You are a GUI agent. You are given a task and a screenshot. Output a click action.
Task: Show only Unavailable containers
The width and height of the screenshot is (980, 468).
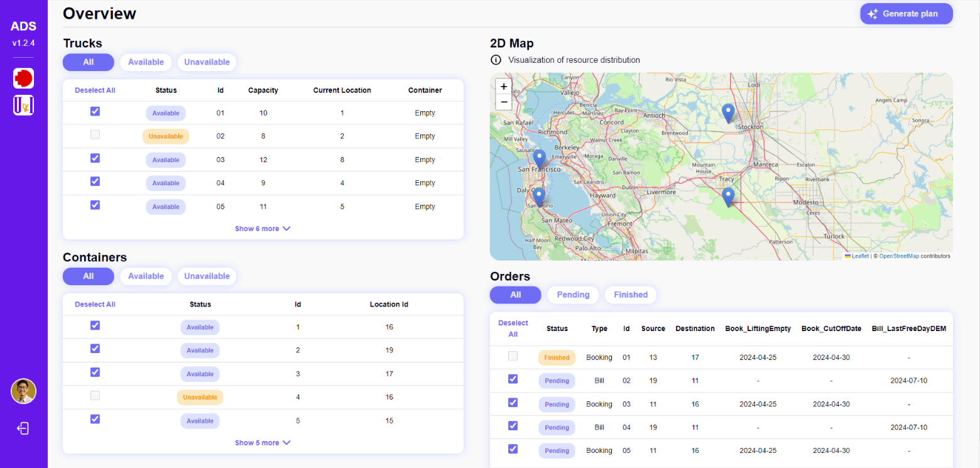coord(207,276)
